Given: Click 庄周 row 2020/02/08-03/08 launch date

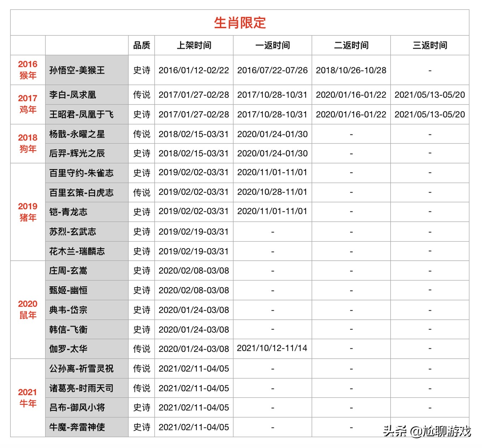Looking at the screenshot, I should pos(194,270).
